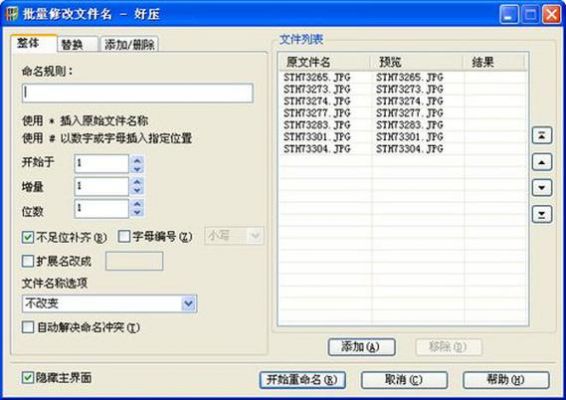Select STM73301.JPG in 原文件名 column
566x400 pixels.
(317, 137)
